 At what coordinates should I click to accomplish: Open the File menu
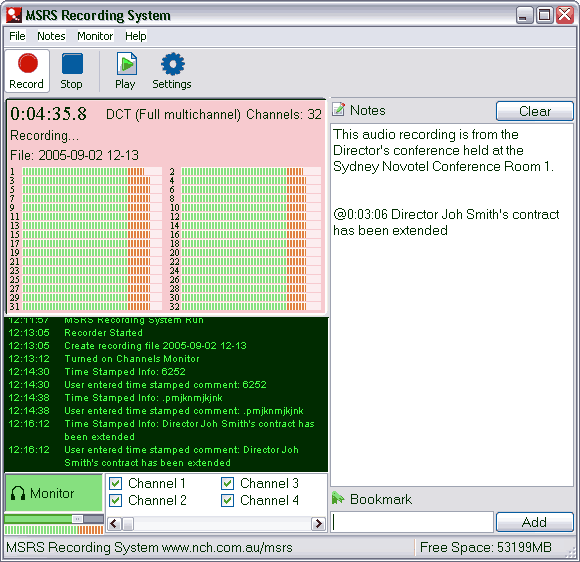[x=17, y=36]
